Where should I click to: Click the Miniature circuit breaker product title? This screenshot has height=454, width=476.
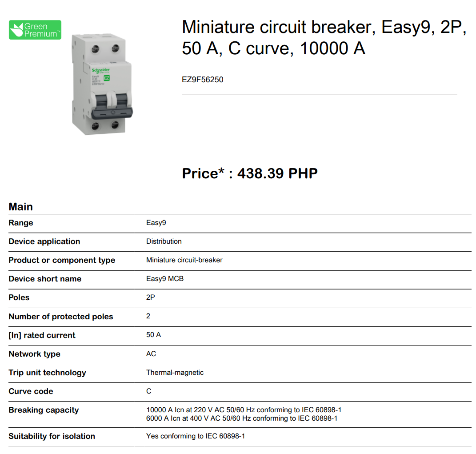[x=324, y=38]
